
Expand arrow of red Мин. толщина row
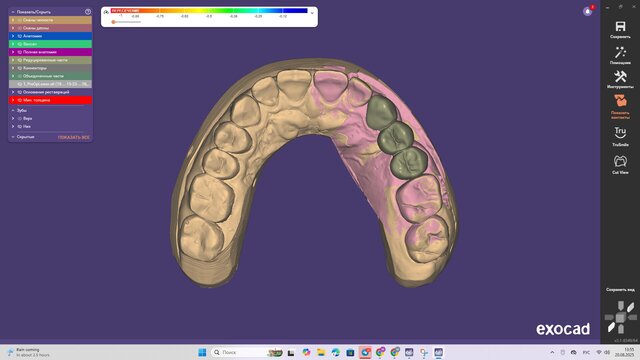13,100
